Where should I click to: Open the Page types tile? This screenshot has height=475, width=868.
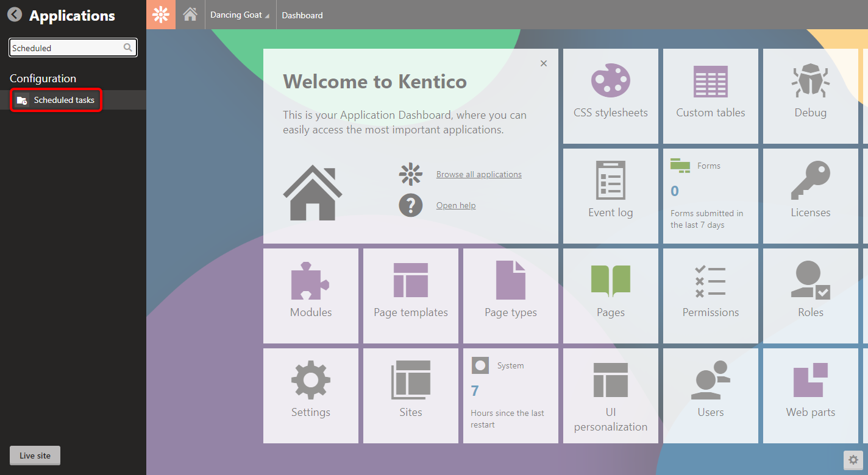click(511, 296)
